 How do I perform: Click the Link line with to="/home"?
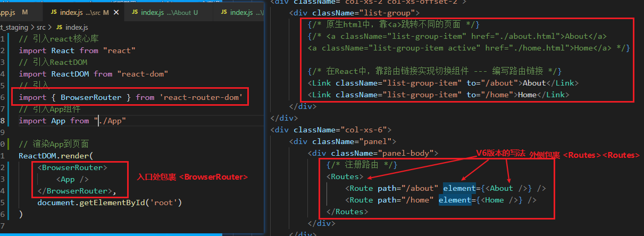pyautogui.click(x=438, y=95)
